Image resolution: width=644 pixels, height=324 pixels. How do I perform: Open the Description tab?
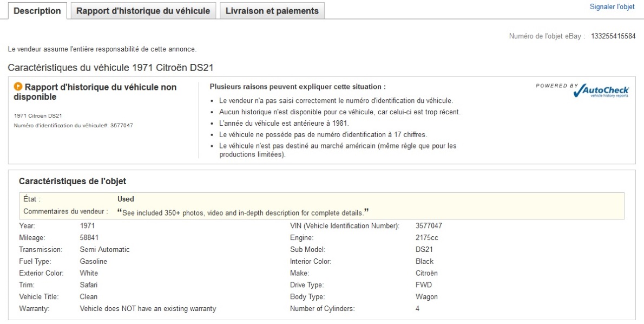[x=37, y=11]
